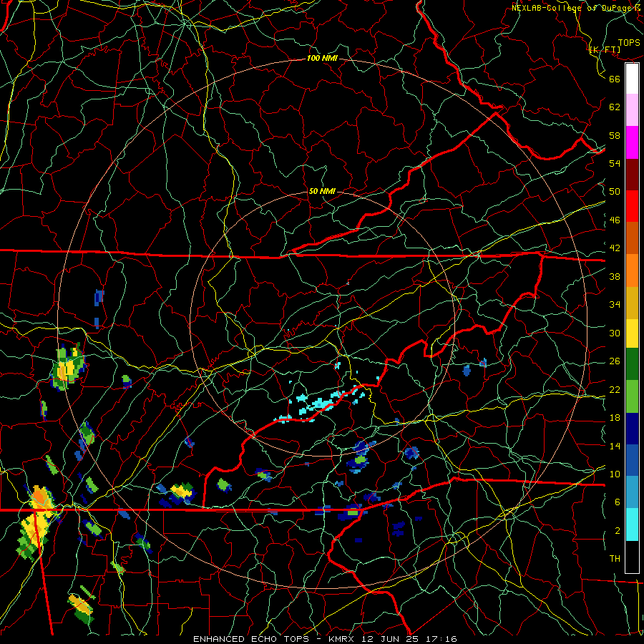Click the "42" legend value

pyautogui.click(x=615, y=248)
